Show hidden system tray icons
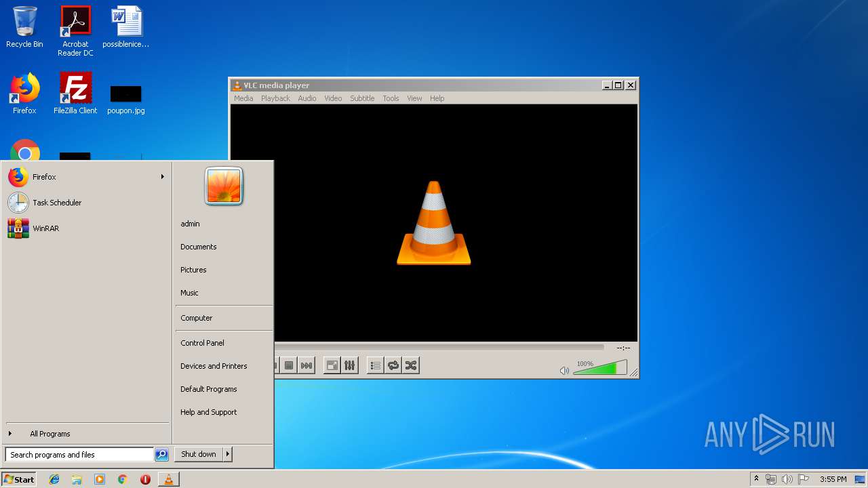The width and height of the screenshot is (868, 488). coord(756,479)
